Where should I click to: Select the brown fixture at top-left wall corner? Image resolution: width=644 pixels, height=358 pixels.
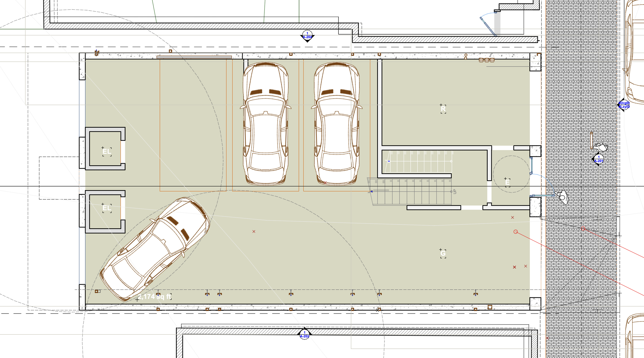pyautogui.click(x=97, y=53)
